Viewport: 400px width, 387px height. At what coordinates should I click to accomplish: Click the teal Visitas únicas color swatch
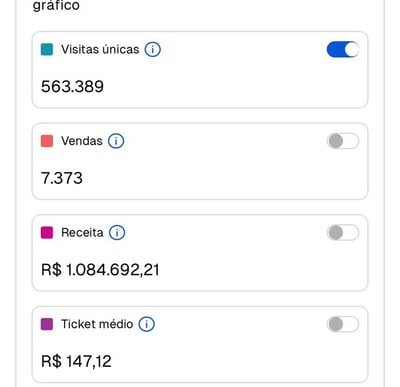47,49
